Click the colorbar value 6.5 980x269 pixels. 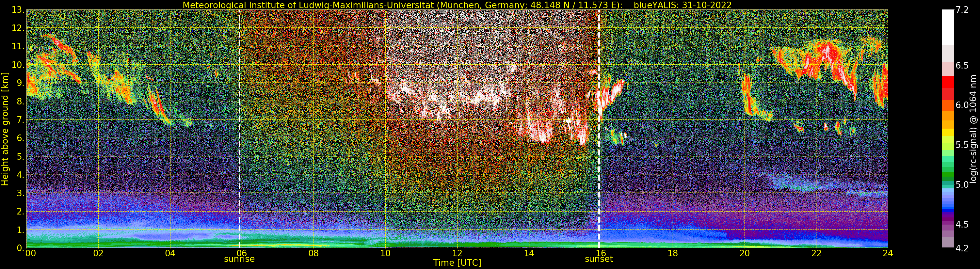click(x=962, y=65)
